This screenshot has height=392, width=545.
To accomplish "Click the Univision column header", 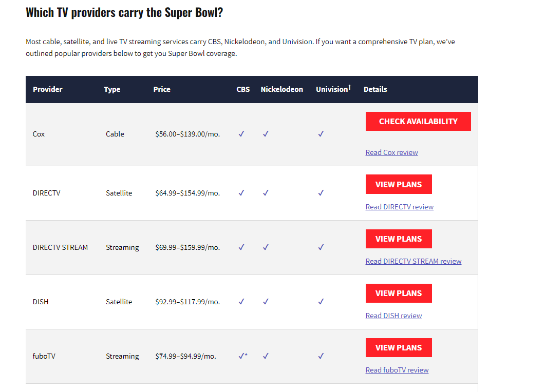I will click(x=333, y=89).
